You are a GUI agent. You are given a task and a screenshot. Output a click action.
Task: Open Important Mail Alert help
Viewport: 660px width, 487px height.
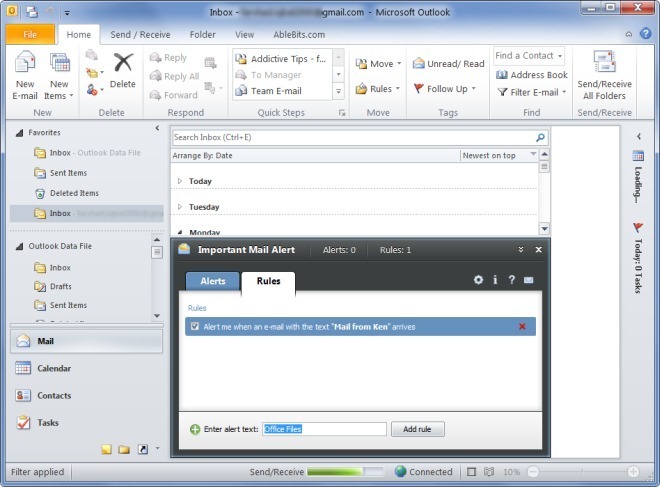(511, 280)
